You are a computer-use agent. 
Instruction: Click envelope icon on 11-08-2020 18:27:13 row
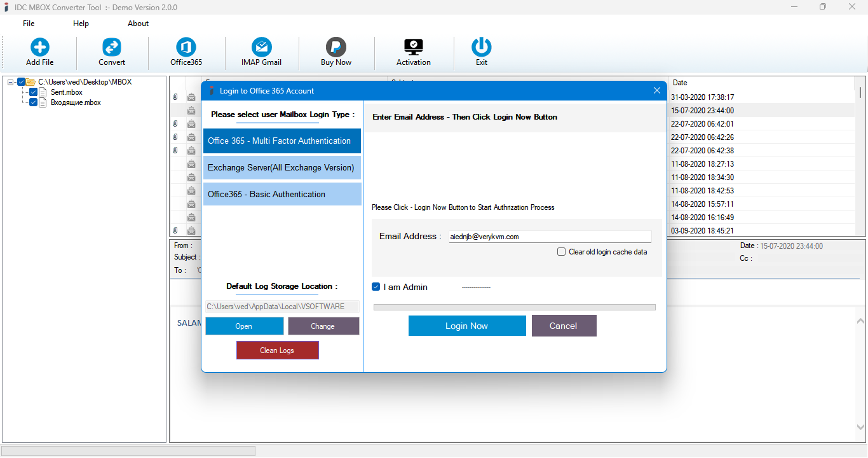pos(191,164)
